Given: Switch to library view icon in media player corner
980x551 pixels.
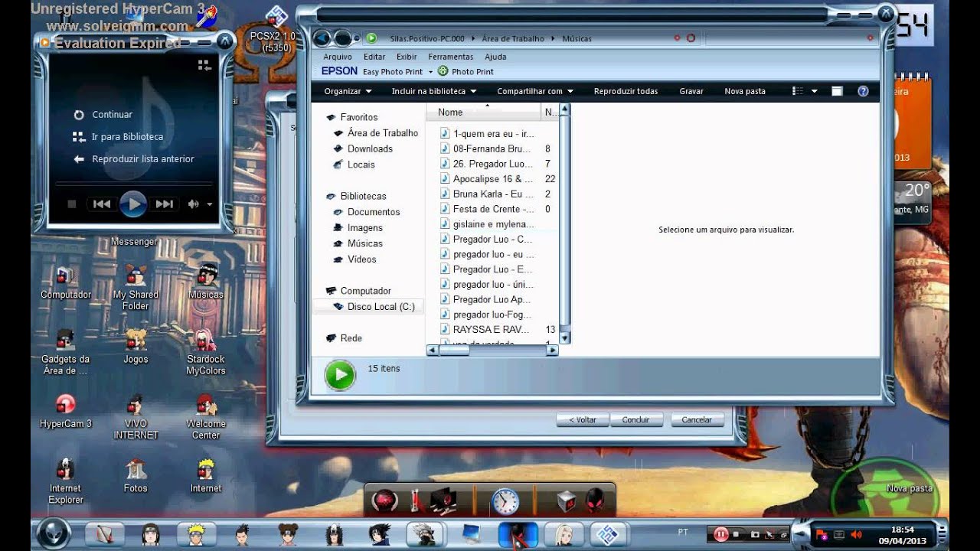Looking at the screenshot, I should click(x=204, y=66).
